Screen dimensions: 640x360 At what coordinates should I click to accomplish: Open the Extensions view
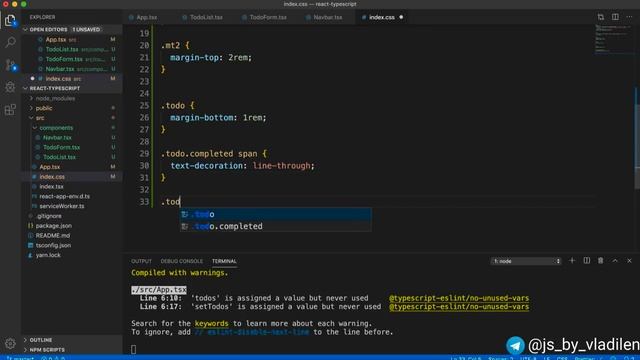(x=10, y=109)
